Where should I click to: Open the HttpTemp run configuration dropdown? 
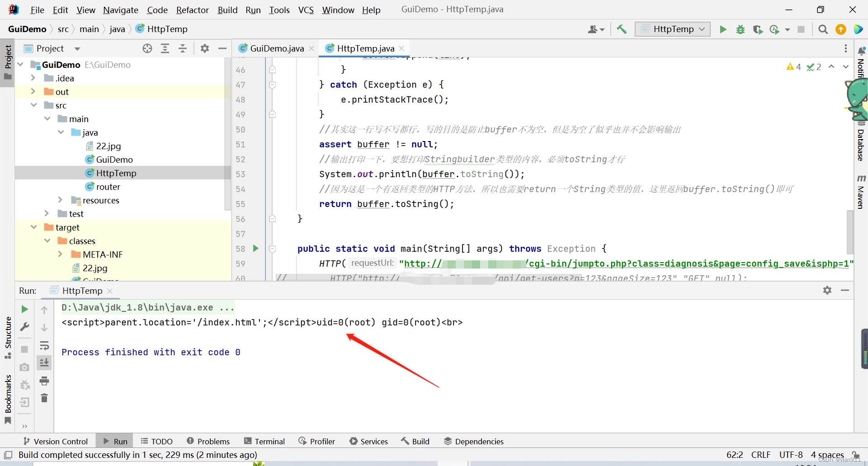click(673, 29)
